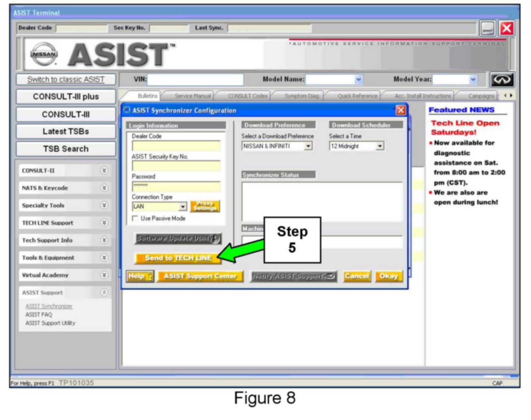Enable the Use Passive Mode checkbox
531x420 pixels.
pyautogui.click(x=135, y=218)
